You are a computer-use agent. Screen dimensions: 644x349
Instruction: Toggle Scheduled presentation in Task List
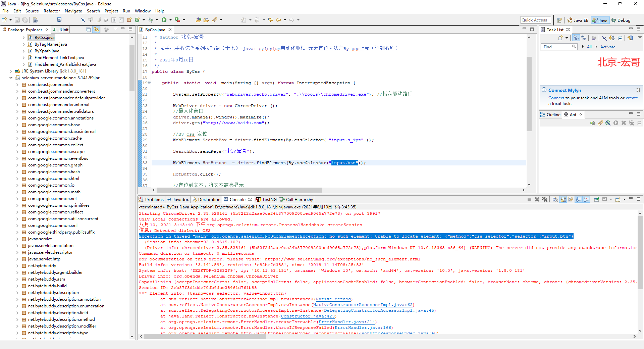point(584,38)
